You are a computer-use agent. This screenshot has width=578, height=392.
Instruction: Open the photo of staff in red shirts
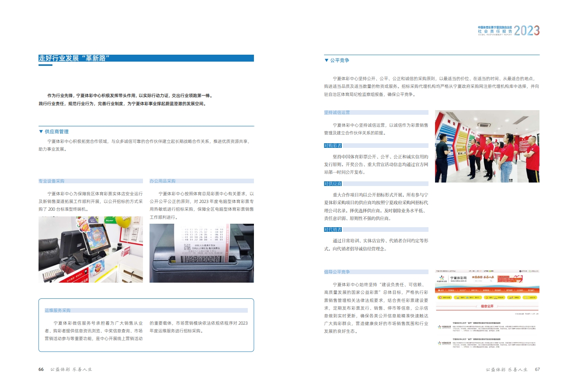(487, 146)
